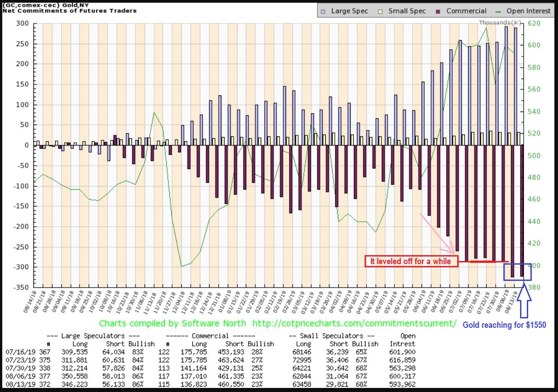Toggle the Commercial series legend label
Image resolution: width=558 pixels, height=392 pixels.
click(x=466, y=11)
